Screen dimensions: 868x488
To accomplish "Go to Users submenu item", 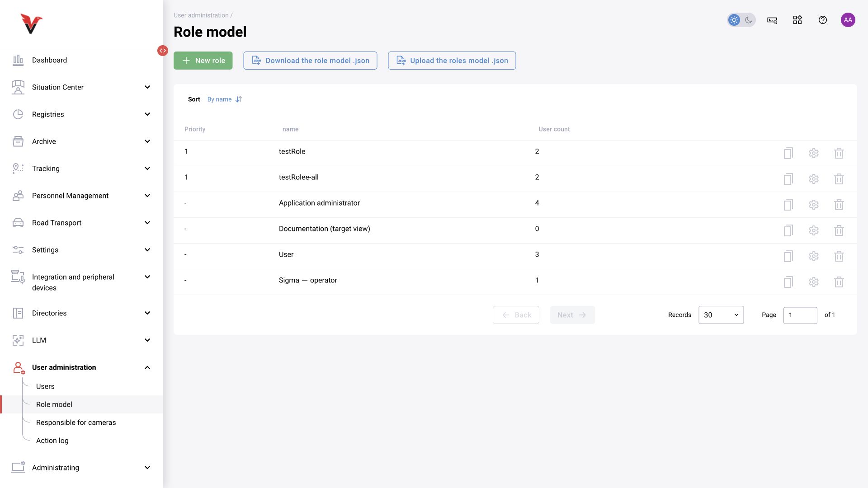I will [x=45, y=386].
